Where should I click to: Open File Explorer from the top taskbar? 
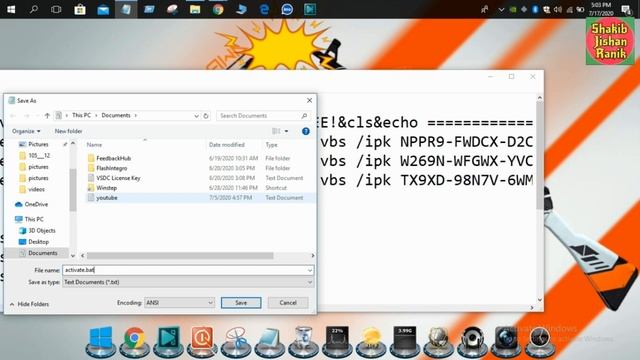point(195,9)
